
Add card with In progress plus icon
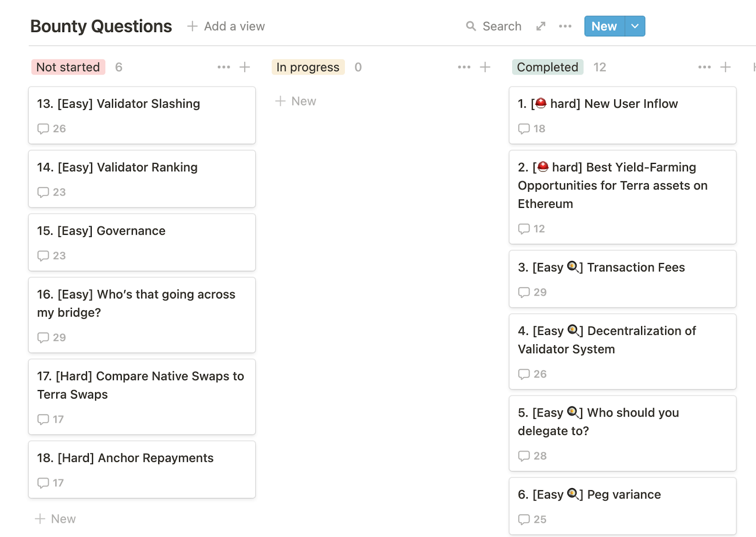[485, 67]
